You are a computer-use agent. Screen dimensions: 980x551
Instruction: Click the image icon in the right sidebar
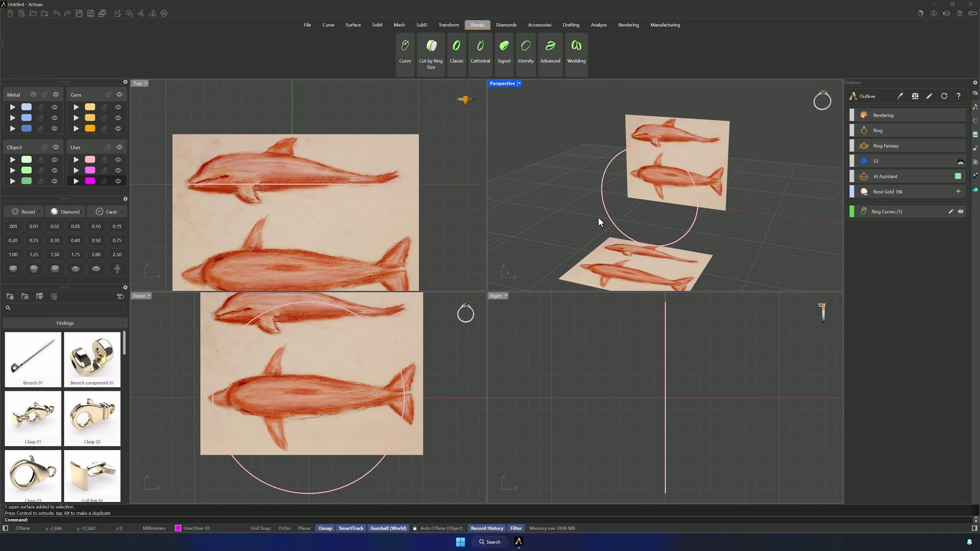point(975,134)
